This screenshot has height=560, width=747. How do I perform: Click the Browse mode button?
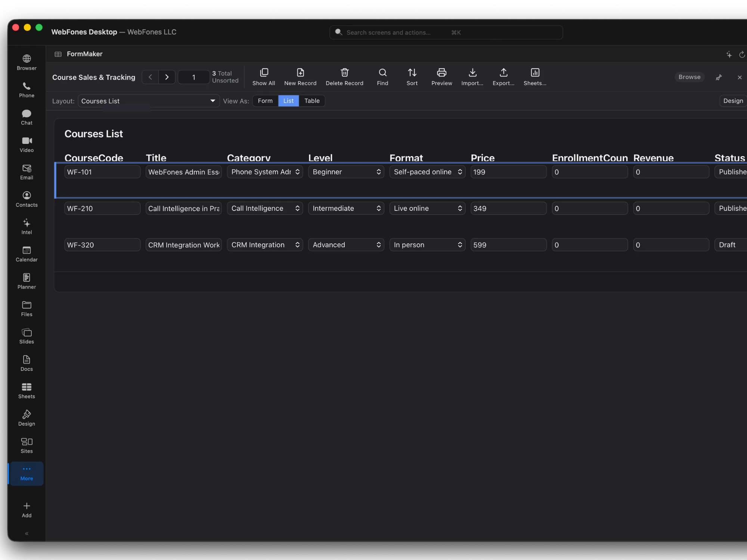pyautogui.click(x=689, y=77)
